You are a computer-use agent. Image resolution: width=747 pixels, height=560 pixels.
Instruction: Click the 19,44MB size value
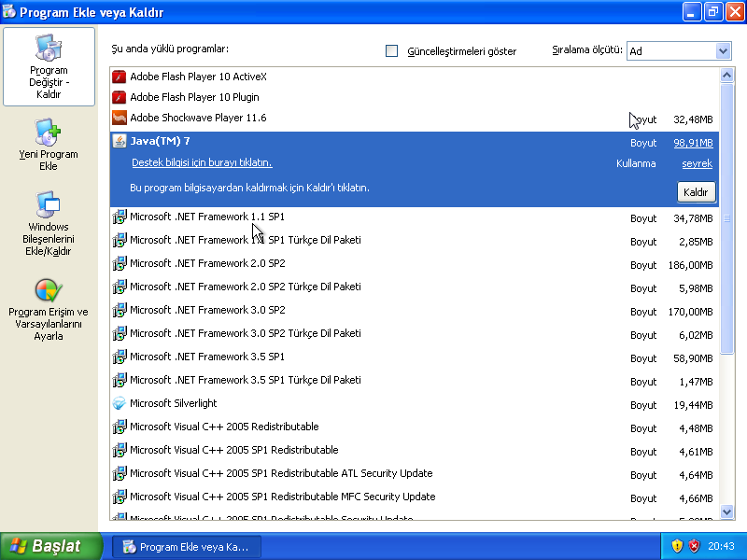(693, 405)
